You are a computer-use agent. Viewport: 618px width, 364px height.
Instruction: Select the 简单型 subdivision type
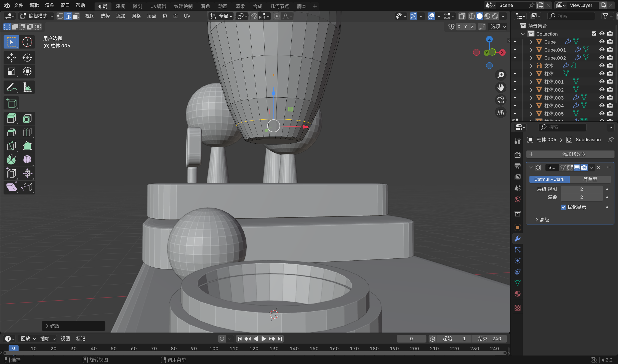click(590, 179)
